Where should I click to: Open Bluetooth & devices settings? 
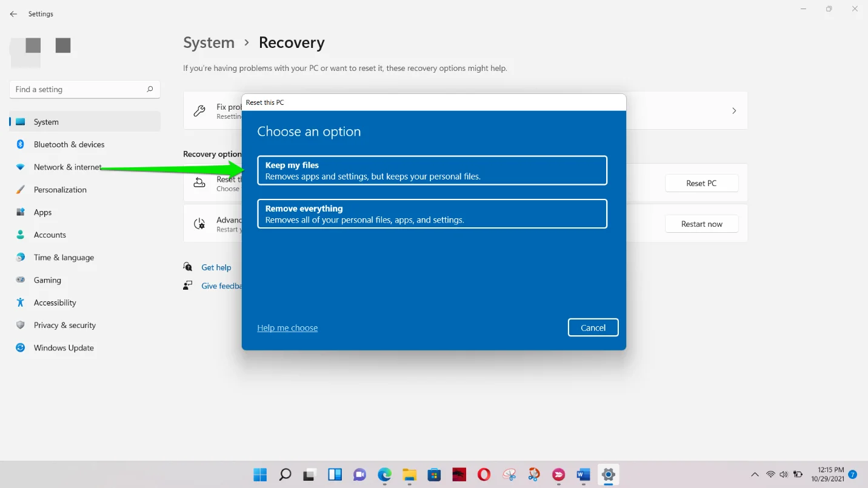tap(85, 144)
